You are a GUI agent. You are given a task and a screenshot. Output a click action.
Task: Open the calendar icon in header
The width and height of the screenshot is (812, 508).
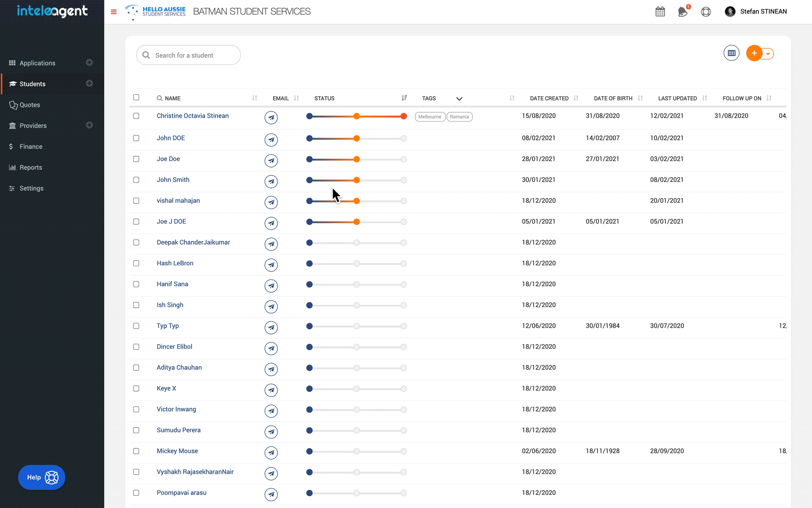point(660,11)
